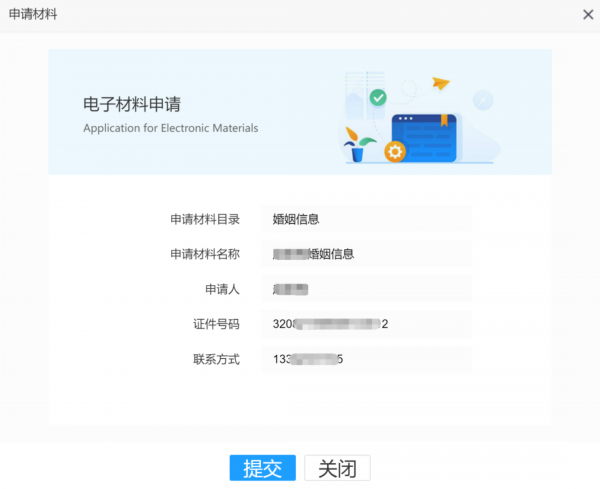This screenshot has height=489, width=600.
Task: Click the 联系方式 phone number field
Action: coord(366,359)
